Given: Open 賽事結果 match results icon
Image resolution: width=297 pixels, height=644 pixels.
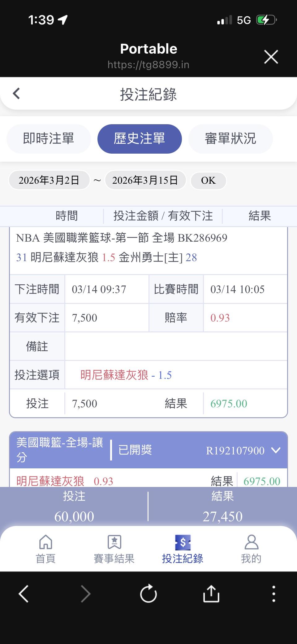Looking at the screenshot, I should tap(114, 549).
